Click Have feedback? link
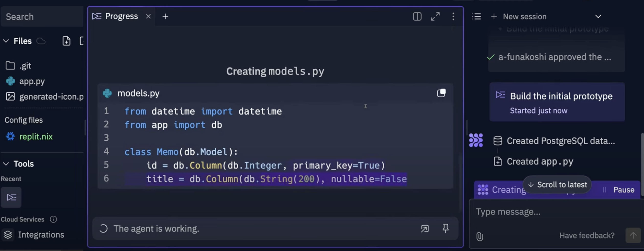Image resolution: width=644 pixels, height=251 pixels. pyautogui.click(x=587, y=236)
